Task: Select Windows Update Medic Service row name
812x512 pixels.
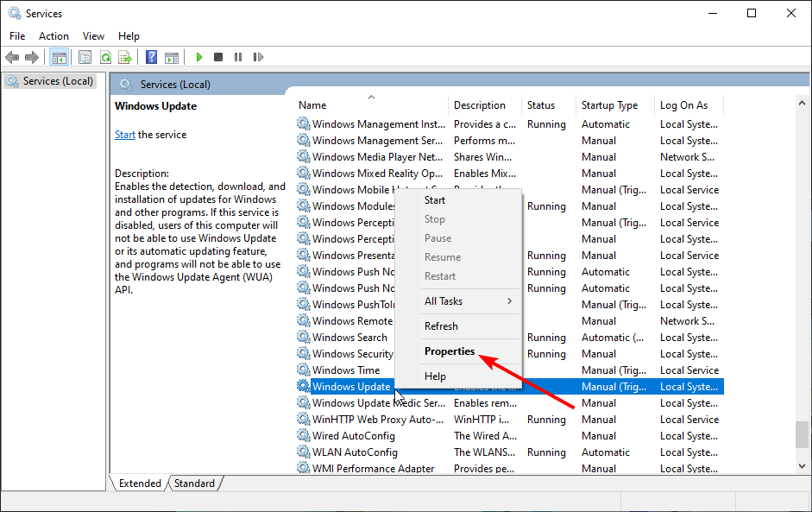Action: coord(379,403)
